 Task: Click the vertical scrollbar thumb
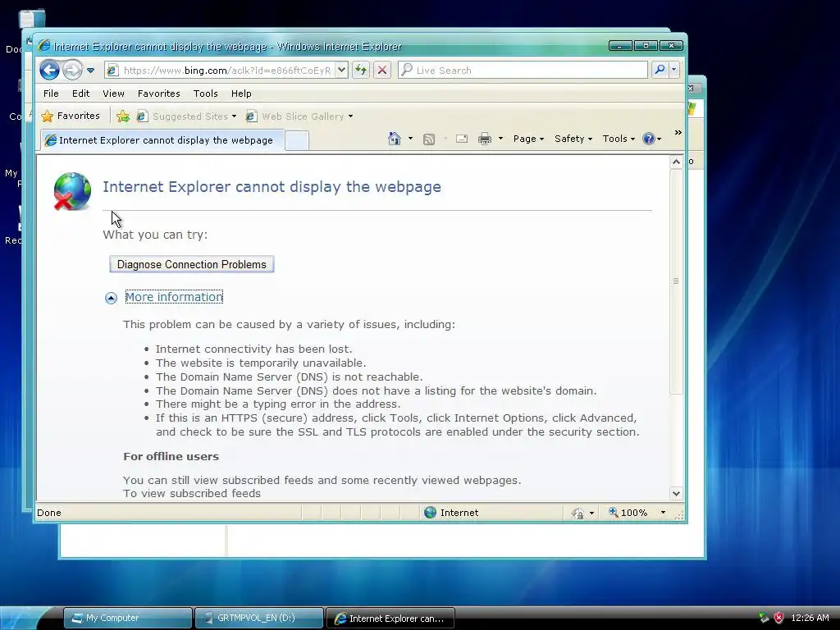pyautogui.click(x=676, y=281)
